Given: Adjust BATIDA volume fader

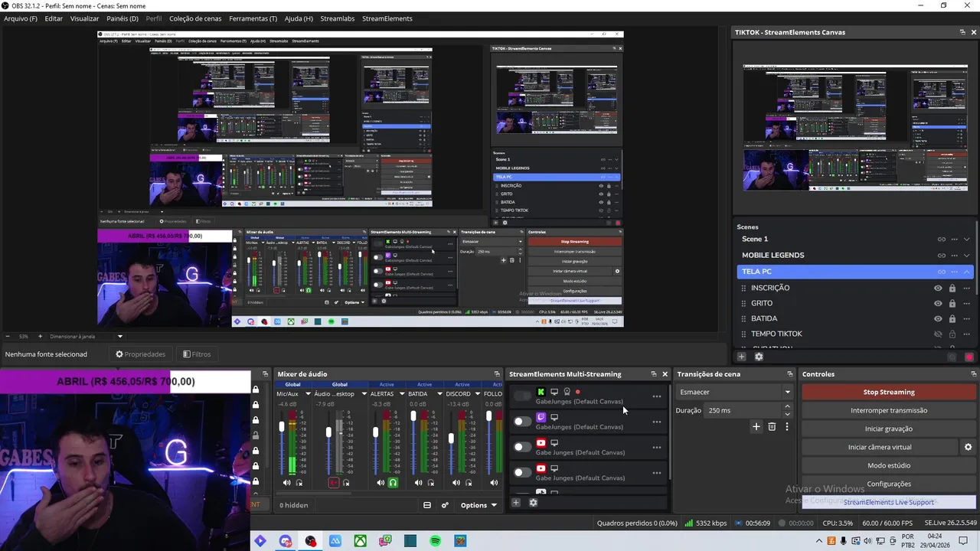Looking at the screenshot, I should (x=413, y=416).
